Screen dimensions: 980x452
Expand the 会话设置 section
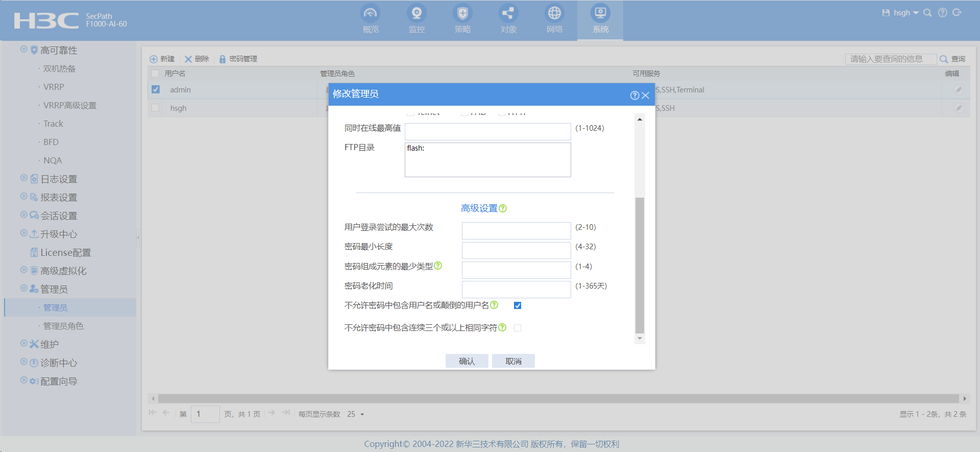23,215
